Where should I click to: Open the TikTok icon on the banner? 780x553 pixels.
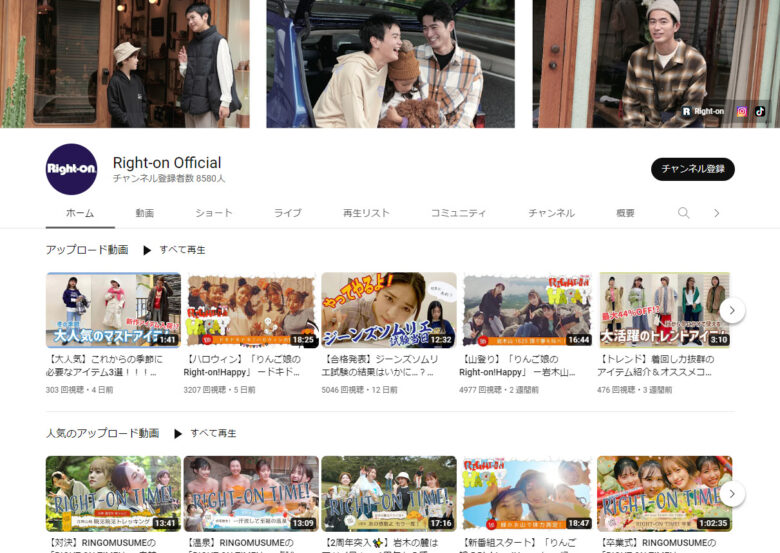760,111
